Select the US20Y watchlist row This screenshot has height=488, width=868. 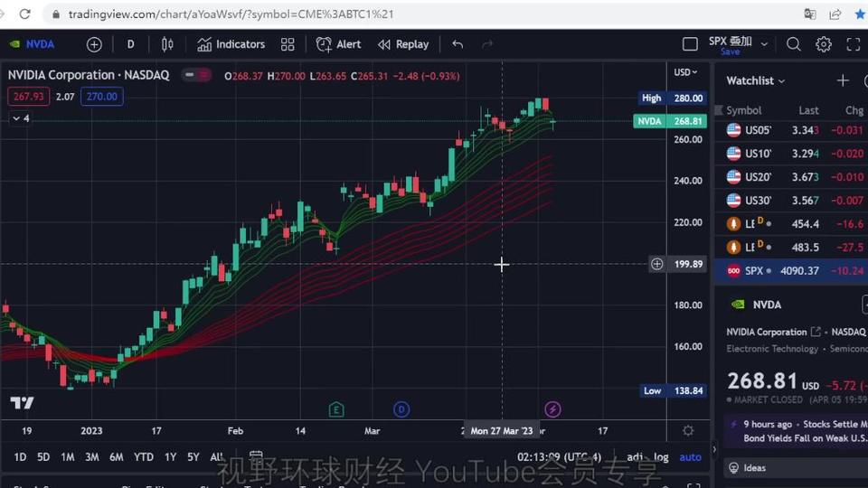(x=791, y=177)
